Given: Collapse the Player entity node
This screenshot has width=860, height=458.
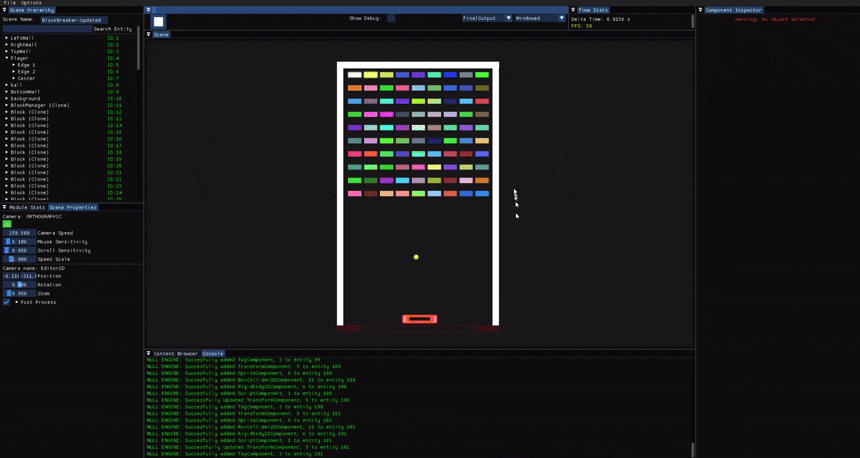Looking at the screenshot, I should pos(7,58).
